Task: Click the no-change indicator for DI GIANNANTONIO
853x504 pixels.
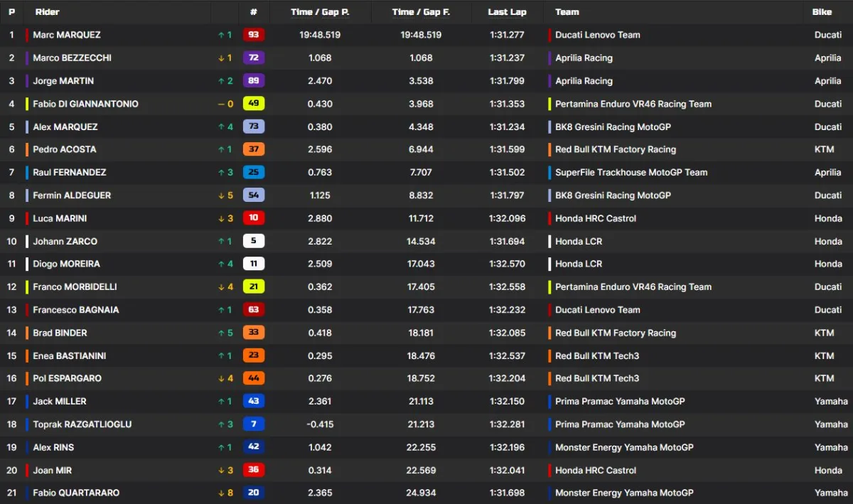Action: tap(225, 104)
